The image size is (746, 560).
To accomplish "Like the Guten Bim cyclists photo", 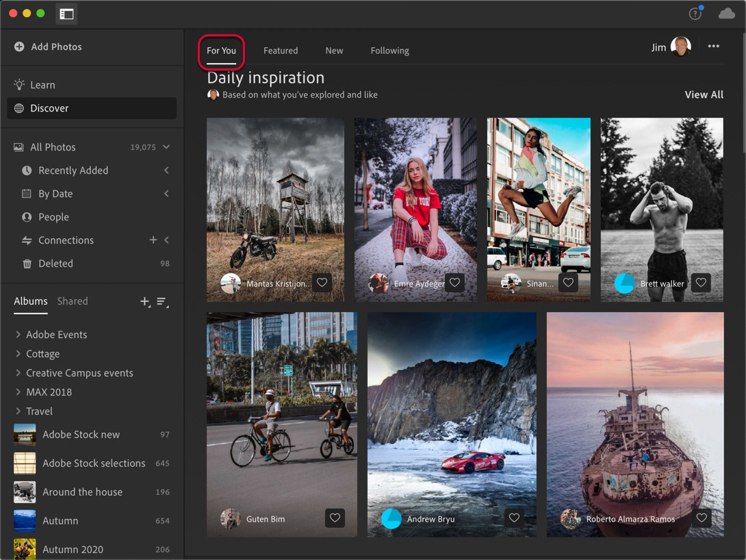I will pyautogui.click(x=335, y=518).
